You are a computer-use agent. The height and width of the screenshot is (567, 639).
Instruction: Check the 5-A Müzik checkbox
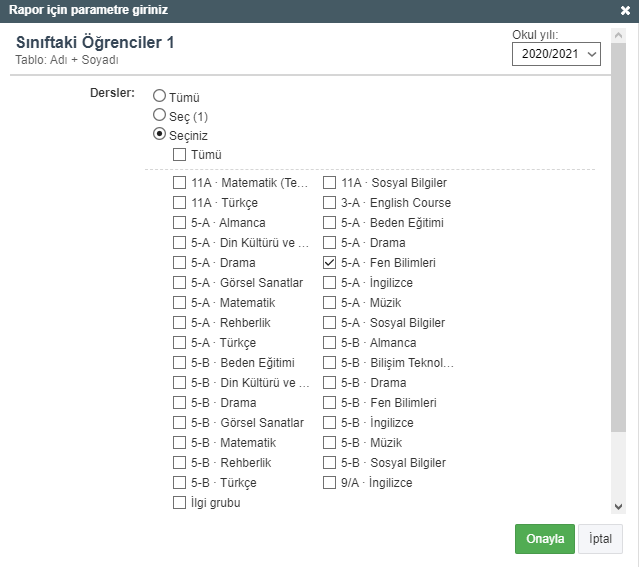329,303
